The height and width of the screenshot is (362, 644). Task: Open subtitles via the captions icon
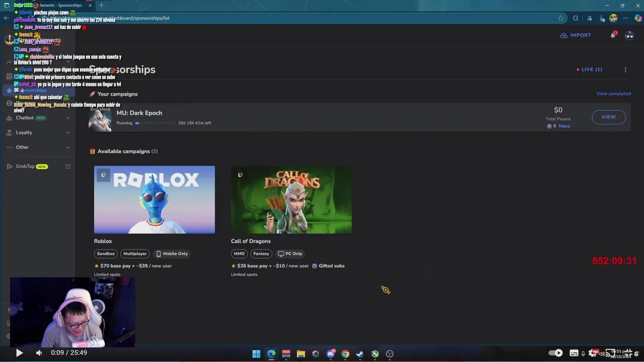coord(574,353)
